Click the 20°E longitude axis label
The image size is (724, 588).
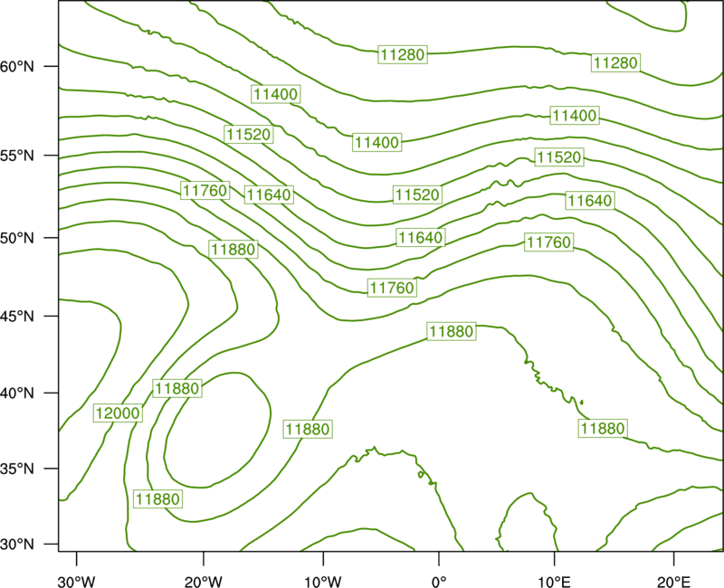tap(673, 582)
